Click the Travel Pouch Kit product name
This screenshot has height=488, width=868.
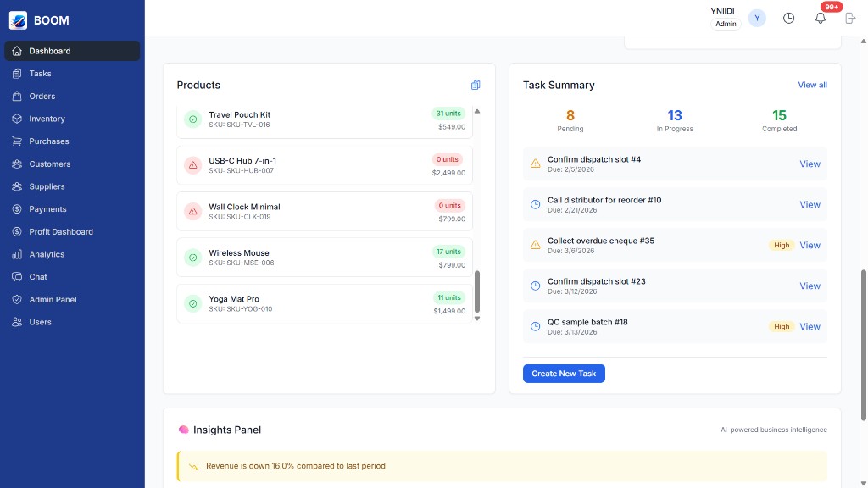[x=239, y=114]
